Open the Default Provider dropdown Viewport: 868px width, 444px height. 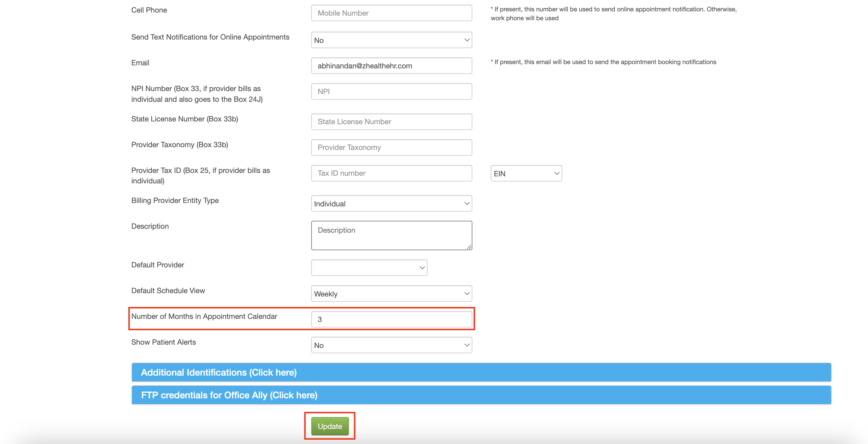pos(369,268)
